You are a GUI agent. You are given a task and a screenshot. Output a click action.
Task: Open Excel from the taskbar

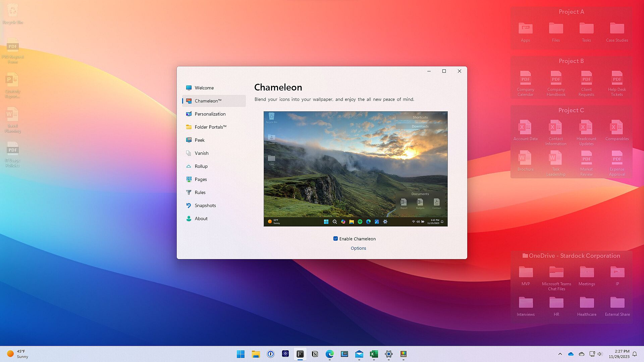(374, 354)
